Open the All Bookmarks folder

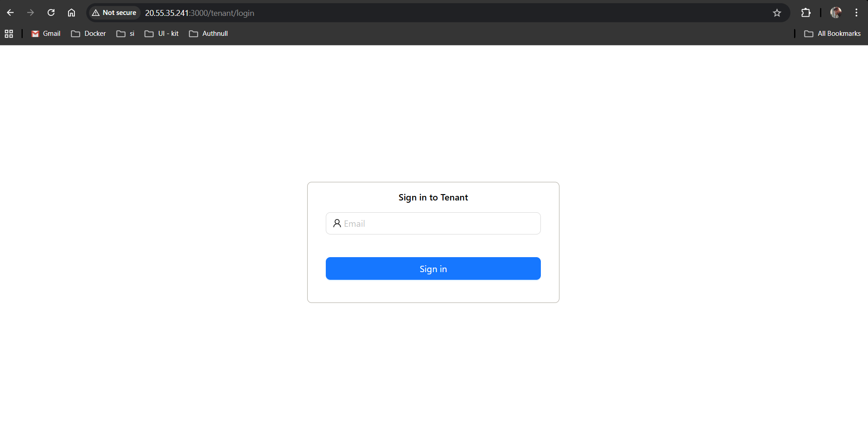coord(833,33)
